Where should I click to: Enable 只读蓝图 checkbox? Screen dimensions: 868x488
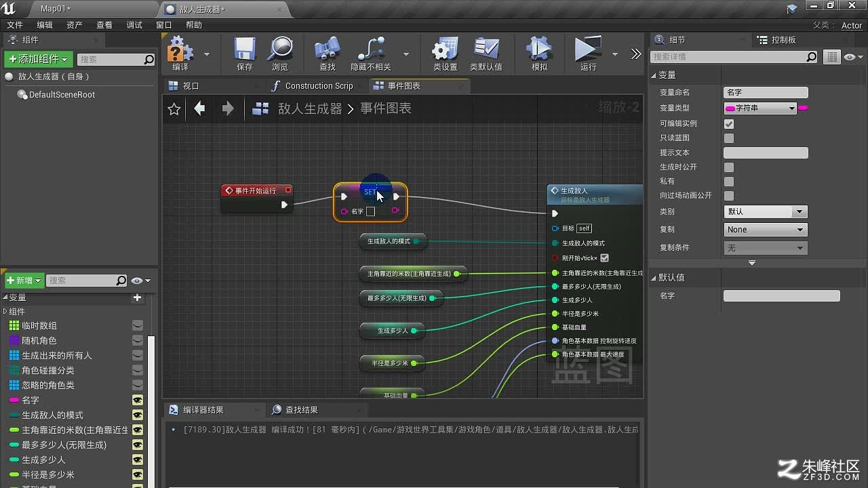(x=729, y=138)
